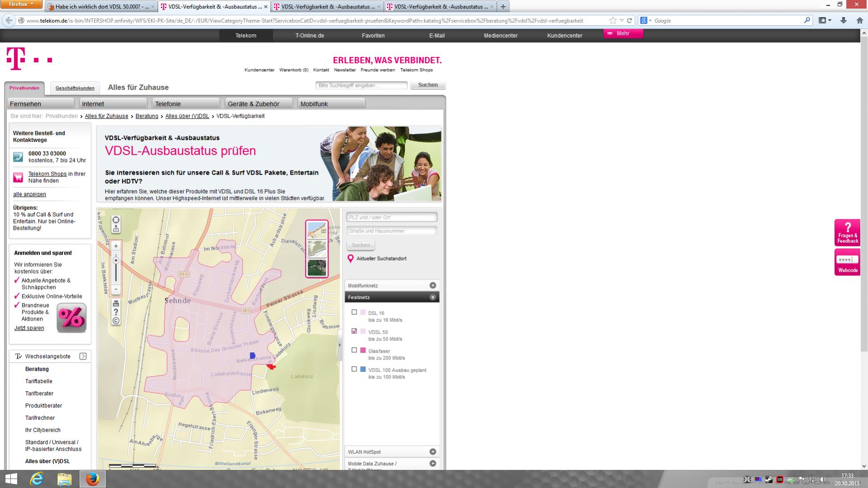Open the Kundencenter link in top bar
The height and width of the screenshot is (488, 868).
coord(564,35)
